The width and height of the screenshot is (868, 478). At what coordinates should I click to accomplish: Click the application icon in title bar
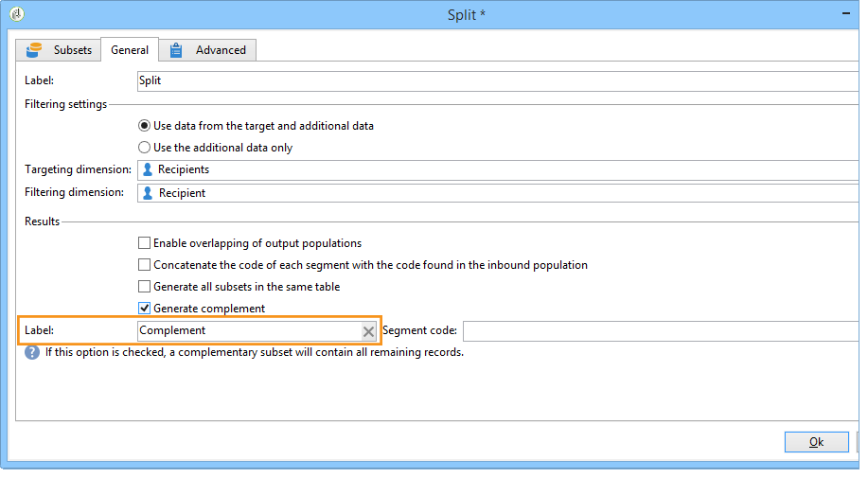(17, 14)
